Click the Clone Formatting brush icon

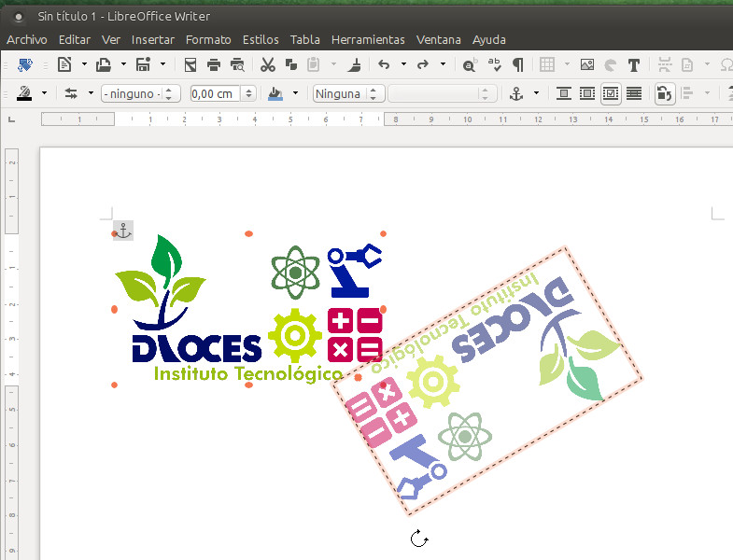click(355, 64)
